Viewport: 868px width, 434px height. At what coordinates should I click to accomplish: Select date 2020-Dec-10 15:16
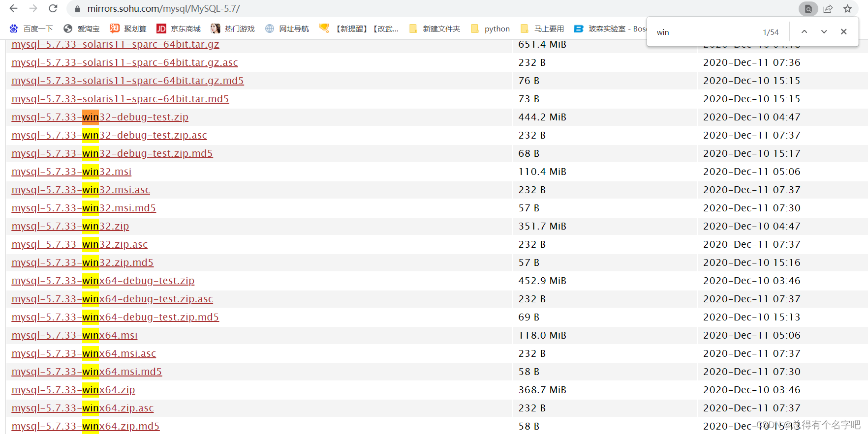752,262
